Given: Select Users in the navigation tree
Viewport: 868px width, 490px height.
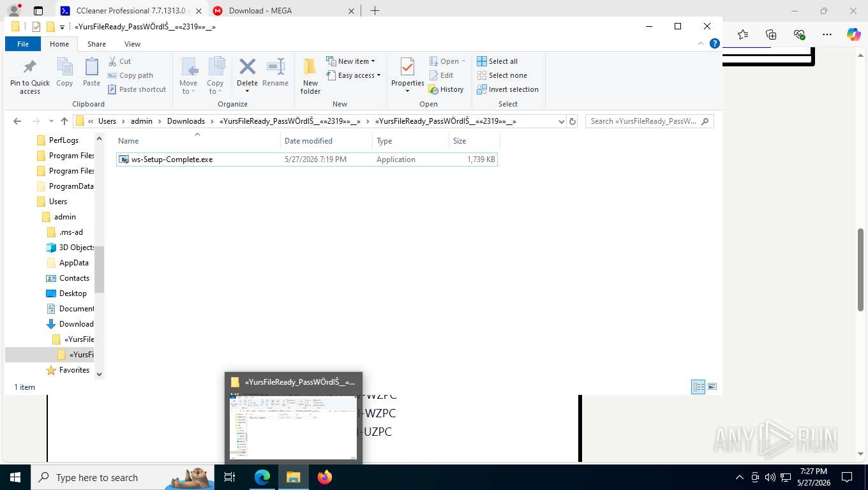Looking at the screenshot, I should (58, 202).
